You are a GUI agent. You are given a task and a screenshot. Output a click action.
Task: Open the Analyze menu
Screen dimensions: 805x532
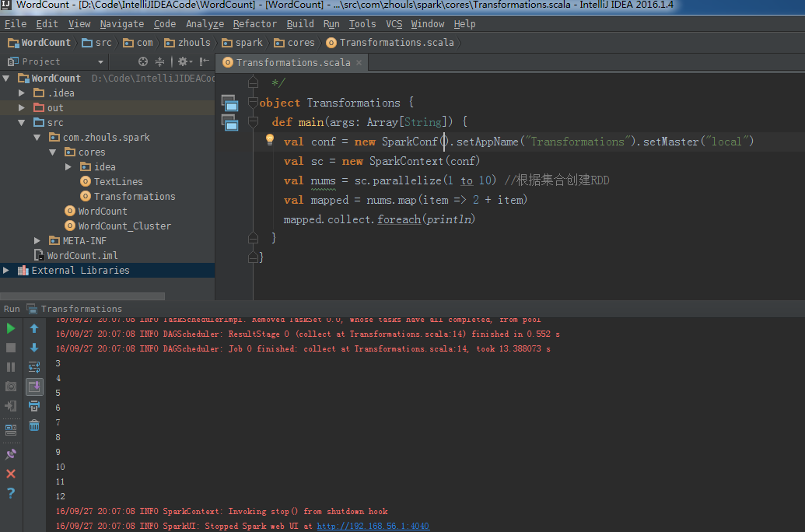click(205, 24)
